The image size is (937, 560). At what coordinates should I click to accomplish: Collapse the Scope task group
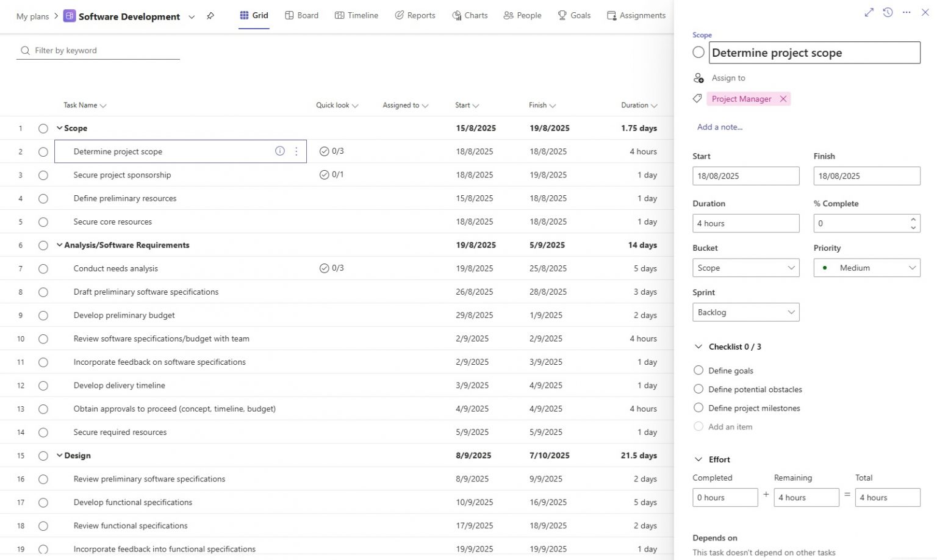point(59,128)
